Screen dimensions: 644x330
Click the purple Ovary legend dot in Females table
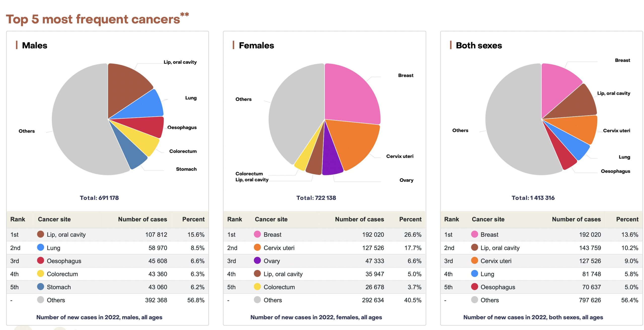click(x=257, y=260)
